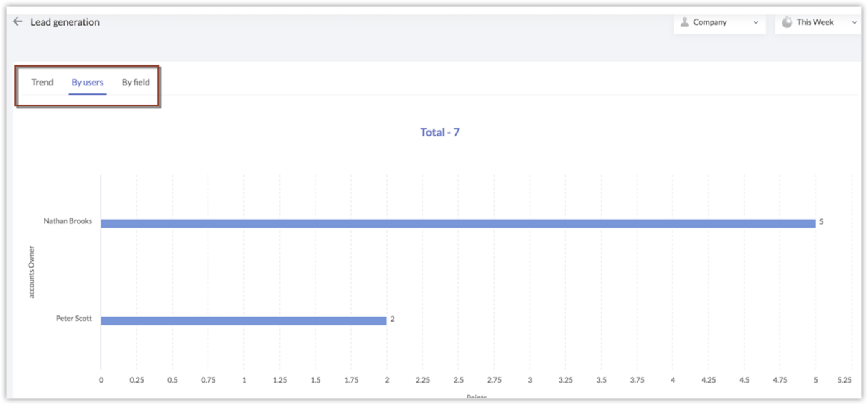Viewport: 868px width, 405px height.
Task: Click the Total - 7 heading
Action: (x=440, y=132)
